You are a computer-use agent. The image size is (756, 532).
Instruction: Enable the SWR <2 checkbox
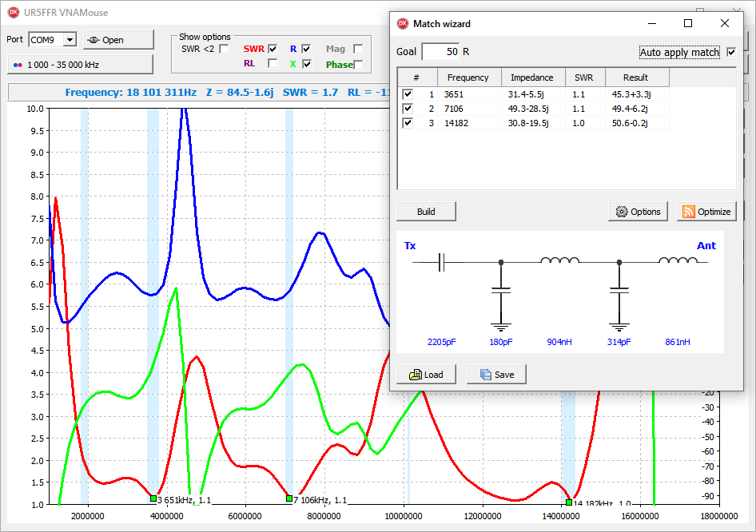225,50
